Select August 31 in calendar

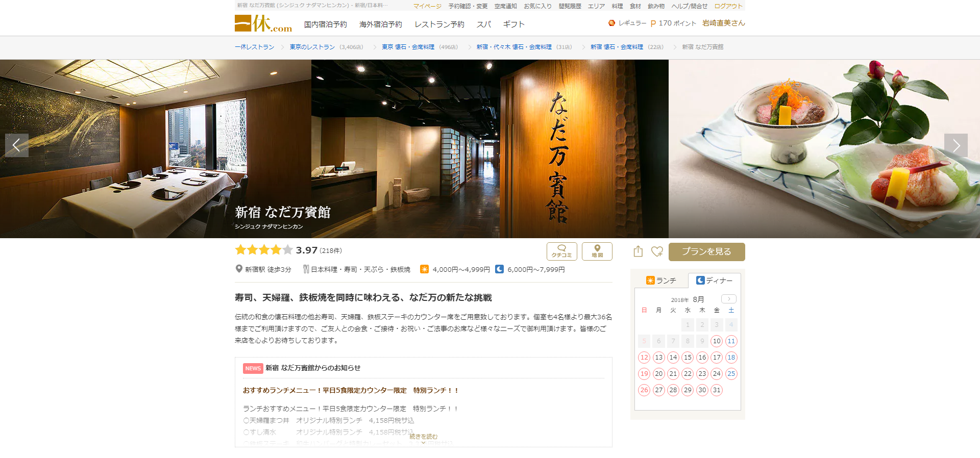coord(717,390)
